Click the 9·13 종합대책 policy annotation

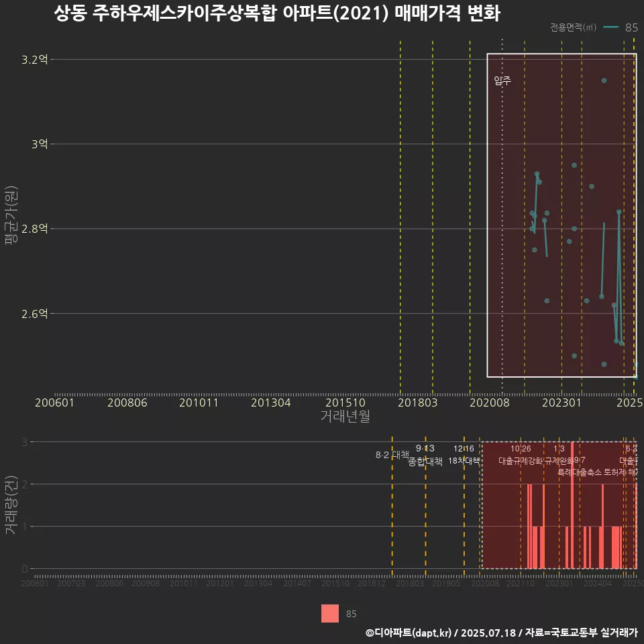[x=425, y=455]
